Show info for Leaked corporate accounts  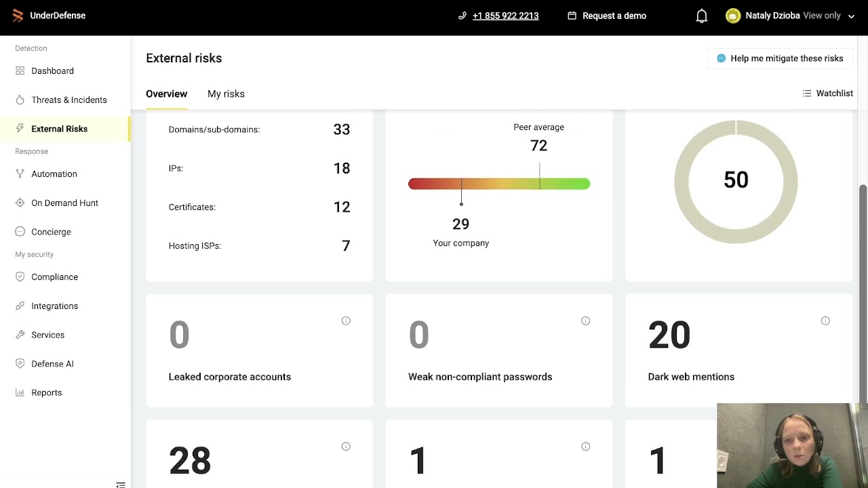tap(346, 321)
